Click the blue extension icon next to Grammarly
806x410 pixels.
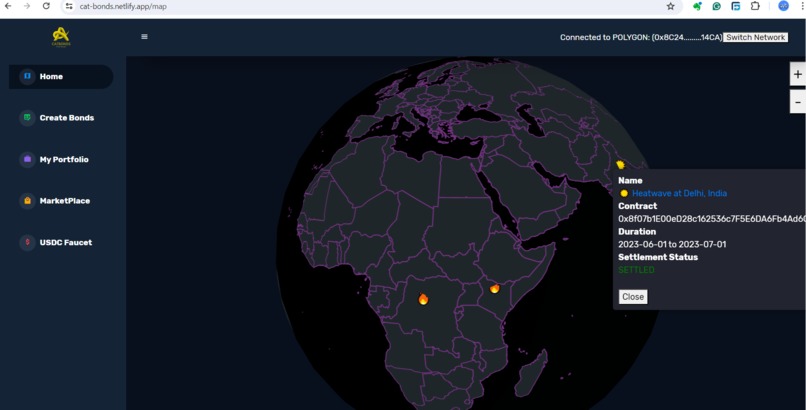pyautogui.click(x=736, y=6)
